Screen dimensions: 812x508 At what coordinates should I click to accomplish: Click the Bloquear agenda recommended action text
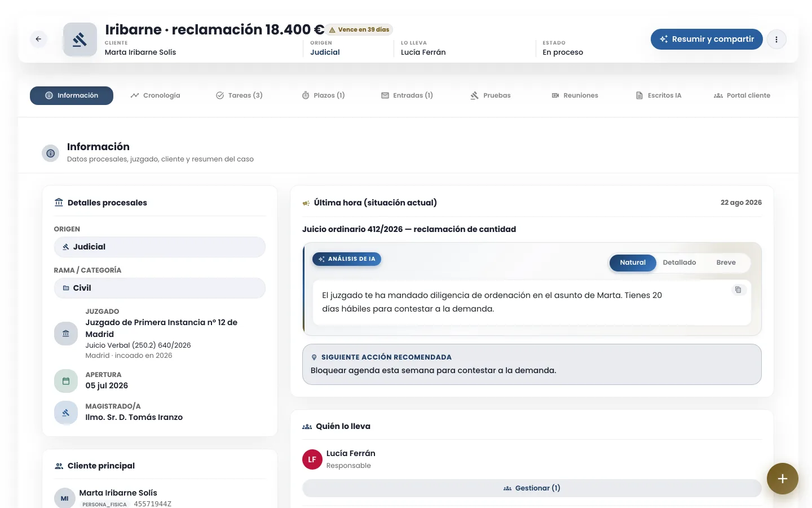click(x=433, y=370)
